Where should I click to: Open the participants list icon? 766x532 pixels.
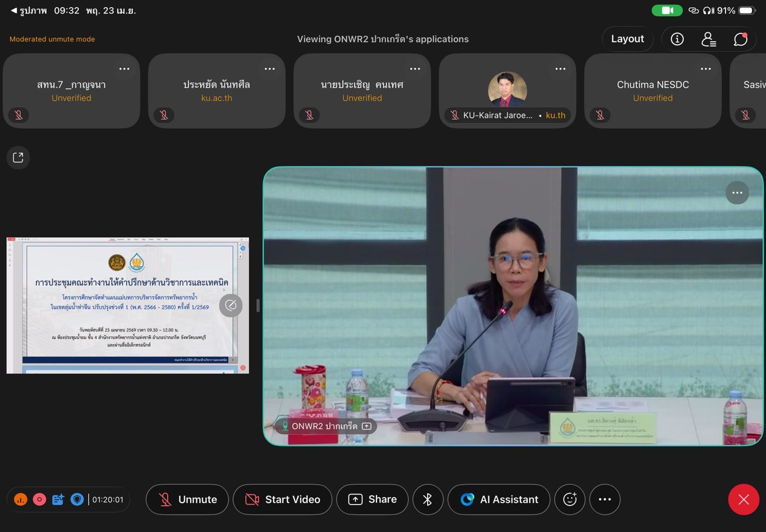709,39
